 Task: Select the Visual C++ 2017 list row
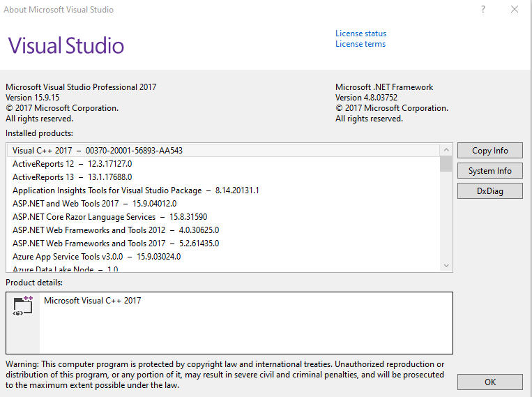[x=223, y=151]
